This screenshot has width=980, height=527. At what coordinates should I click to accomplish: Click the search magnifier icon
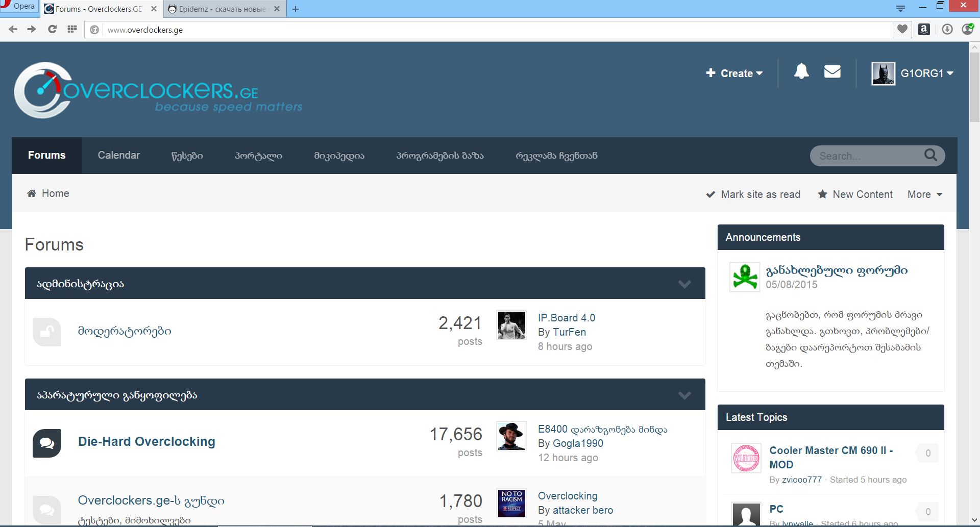pyautogui.click(x=930, y=155)
